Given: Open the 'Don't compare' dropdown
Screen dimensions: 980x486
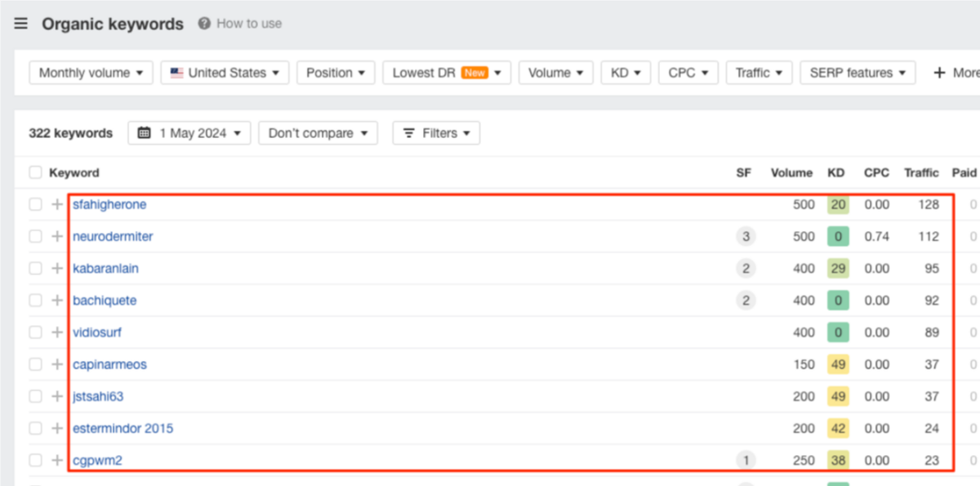Looking at the screenshot, I should point(318,132).
